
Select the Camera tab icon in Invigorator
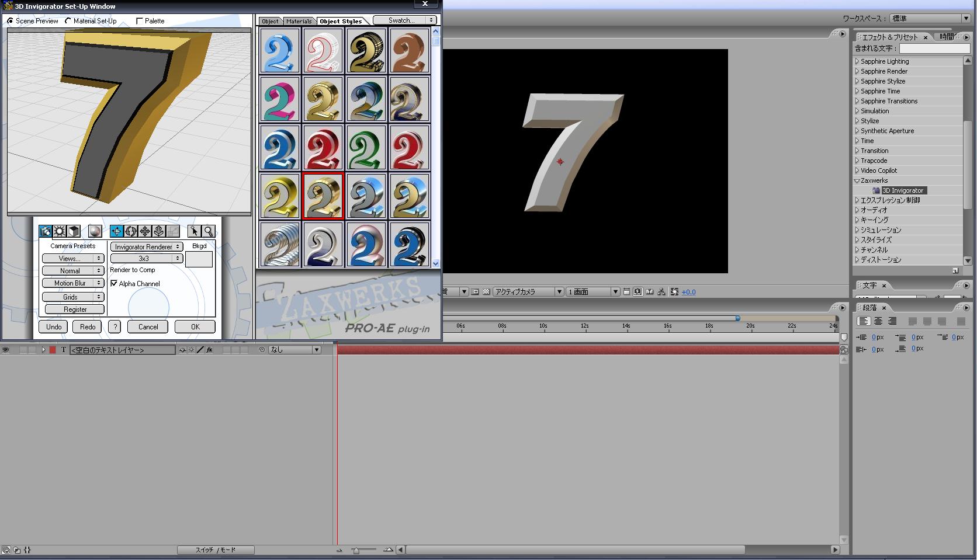tap(46, 231)
